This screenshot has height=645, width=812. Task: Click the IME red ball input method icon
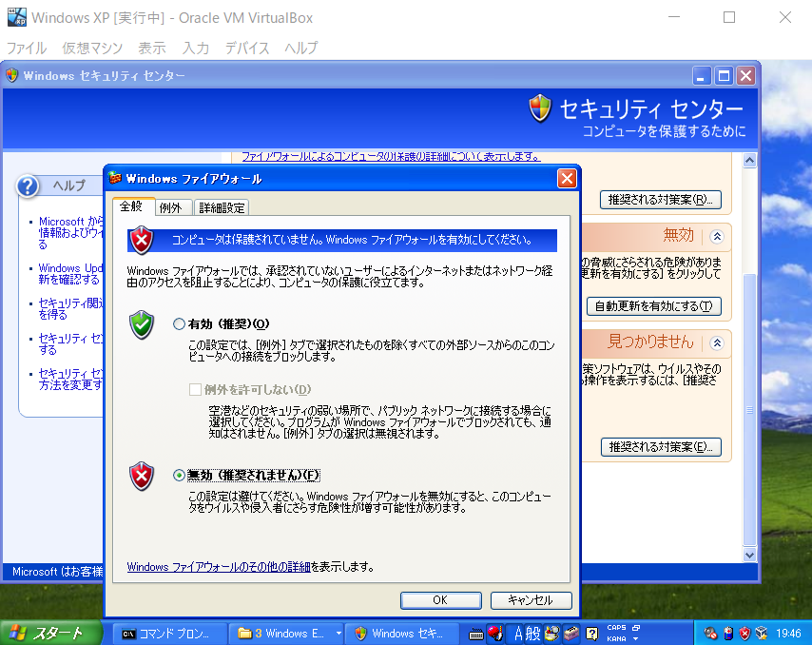(495, 633)
